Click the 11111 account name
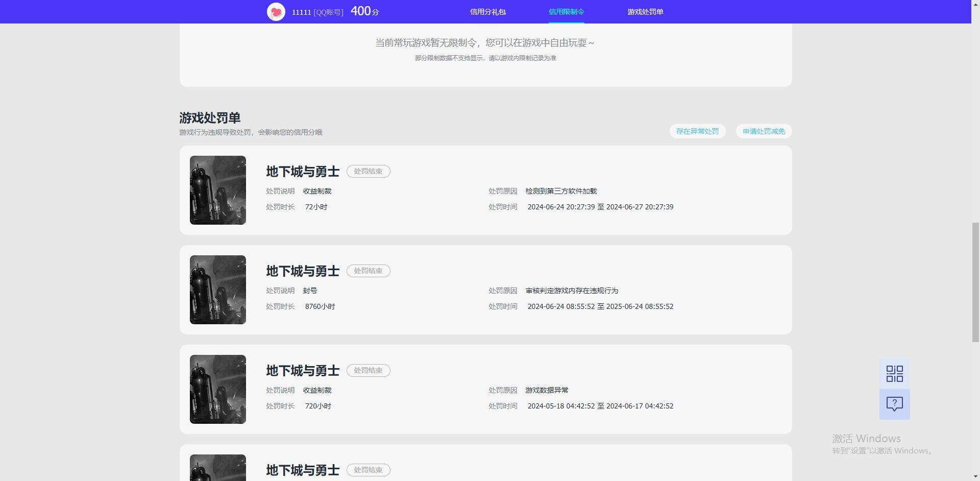The image size is (980, 481). (301, 12)
